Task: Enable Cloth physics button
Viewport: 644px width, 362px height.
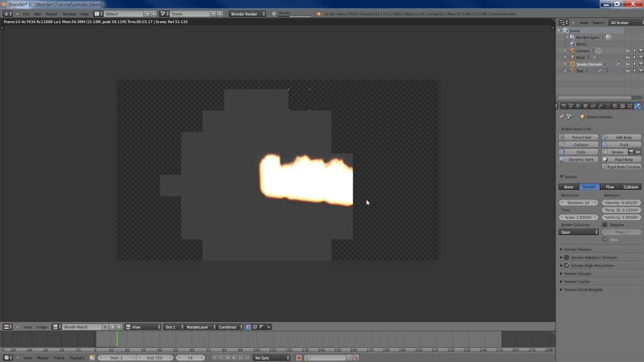Action: tap(579, 152)
